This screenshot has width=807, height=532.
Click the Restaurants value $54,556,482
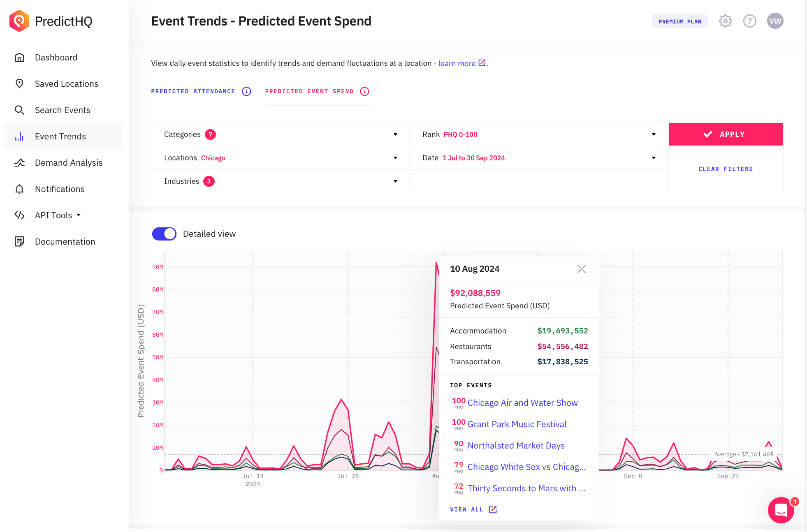[562, 347]
